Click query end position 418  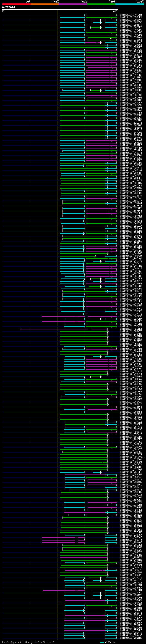click(x=115, y=11)
